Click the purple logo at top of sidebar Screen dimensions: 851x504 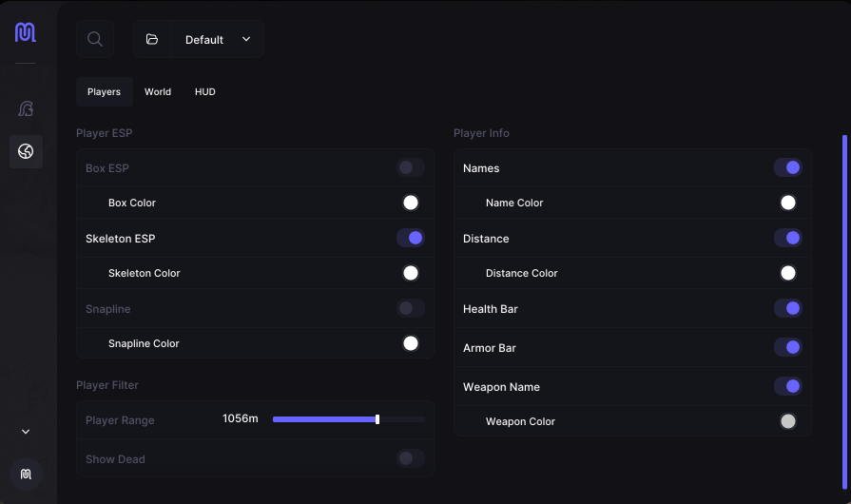[x=26, y=32]
